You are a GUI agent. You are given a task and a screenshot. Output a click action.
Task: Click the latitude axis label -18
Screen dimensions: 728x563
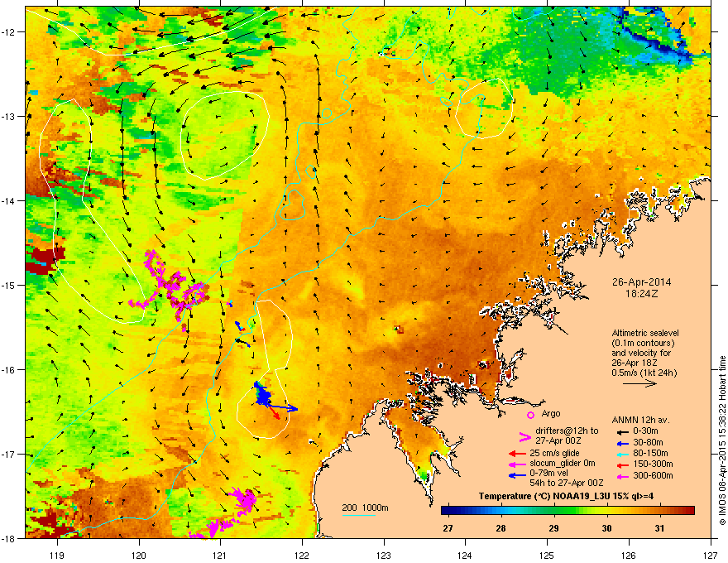click(8, 538)
